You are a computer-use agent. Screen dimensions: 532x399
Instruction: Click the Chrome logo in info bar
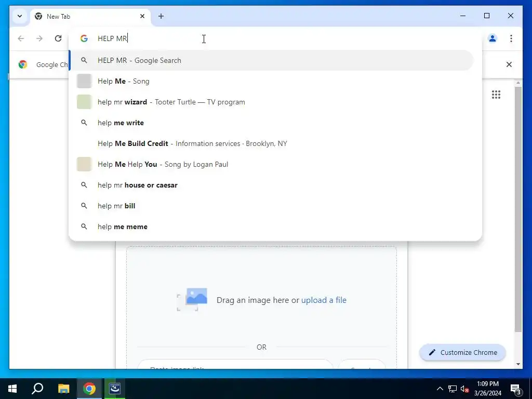(x=23, y=64)
